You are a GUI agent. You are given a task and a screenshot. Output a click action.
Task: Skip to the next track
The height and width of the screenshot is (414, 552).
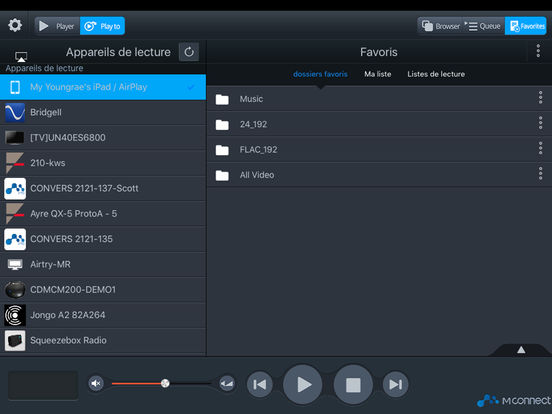click(x=396, y=384)
